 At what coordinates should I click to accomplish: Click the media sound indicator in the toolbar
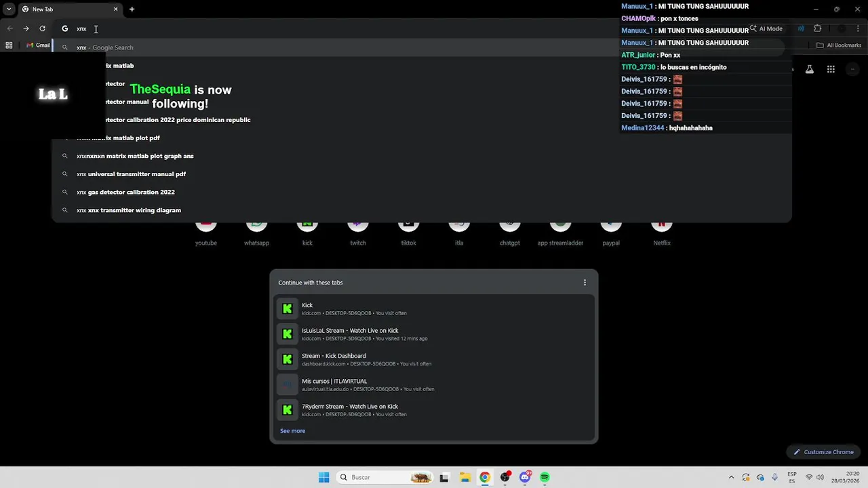pyautogui.click(x=801, y=28)
